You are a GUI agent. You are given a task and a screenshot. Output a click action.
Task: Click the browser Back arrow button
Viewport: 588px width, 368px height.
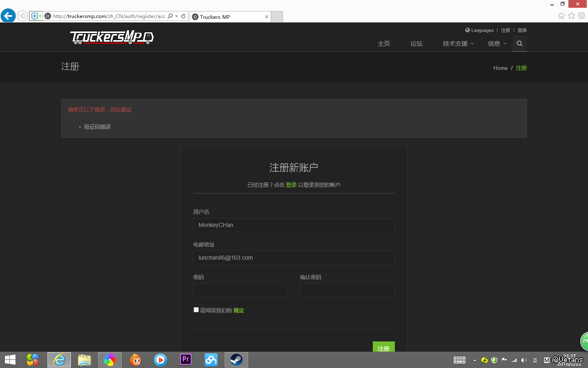[x=8, y=16]
